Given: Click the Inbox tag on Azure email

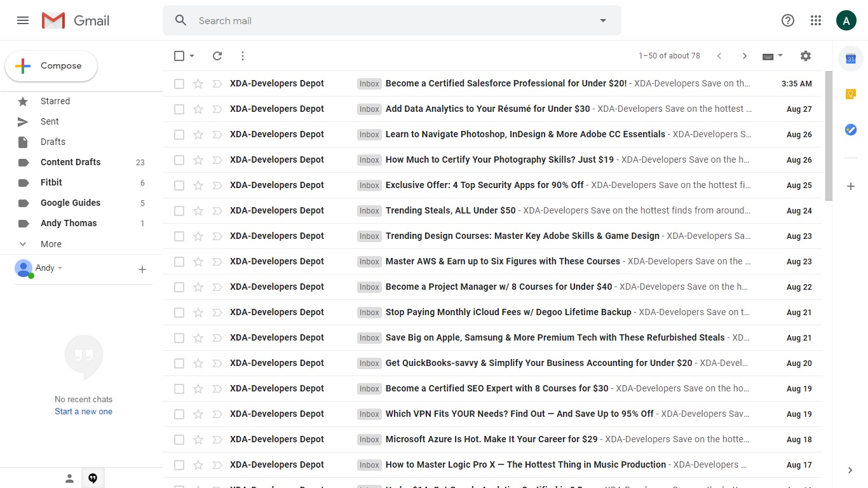Looking at the screenshot, I should point(369,439).
